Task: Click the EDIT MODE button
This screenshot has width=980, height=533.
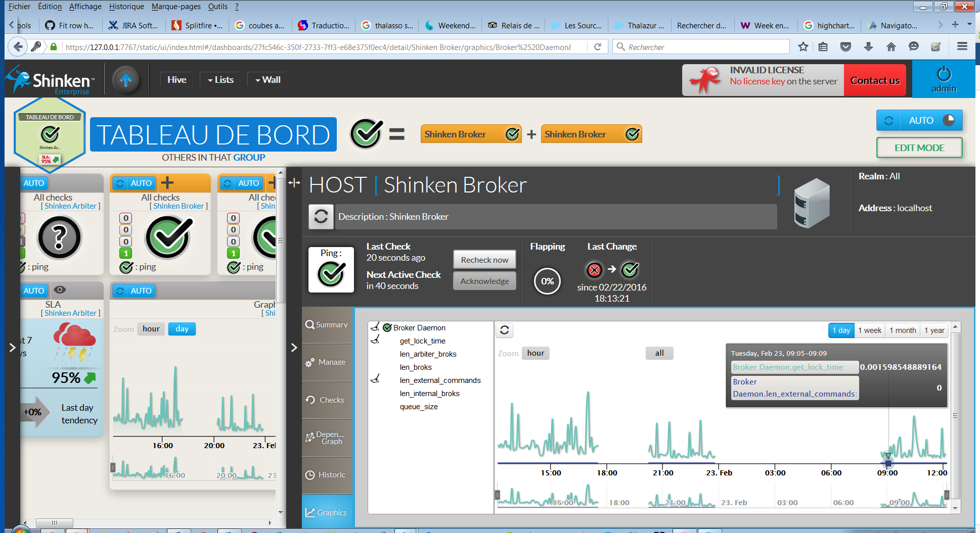Action: 919,148
